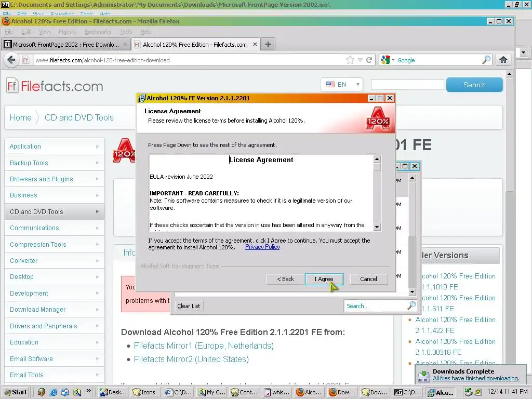Screen dimensions: 532x399
Task: Click scroll-up arrow of Filefacts page
Action: (x=509, y=74)
